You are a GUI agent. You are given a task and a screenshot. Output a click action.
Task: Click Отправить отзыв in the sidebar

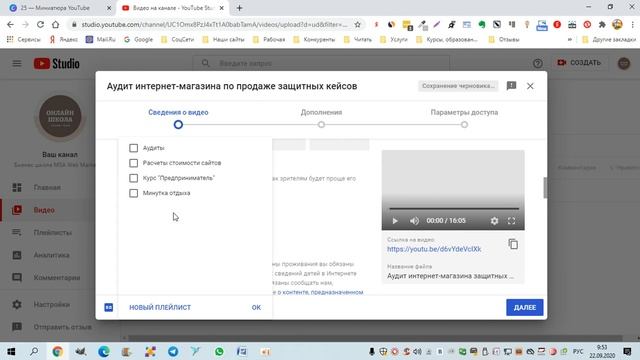[47, 327]
